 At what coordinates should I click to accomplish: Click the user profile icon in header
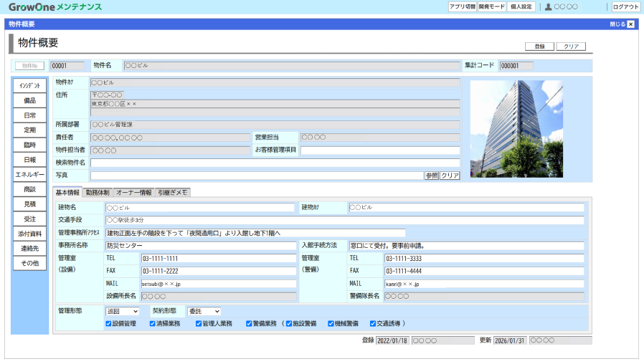[548, 6]
